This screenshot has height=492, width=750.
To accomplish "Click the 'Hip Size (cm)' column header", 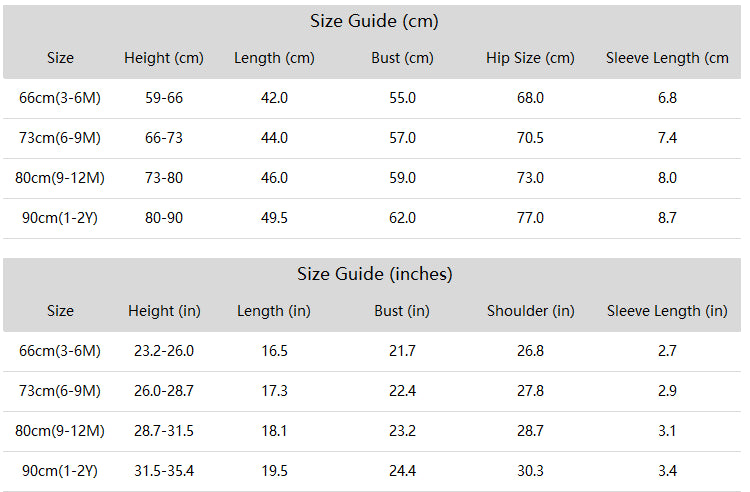I will [530, 58].
